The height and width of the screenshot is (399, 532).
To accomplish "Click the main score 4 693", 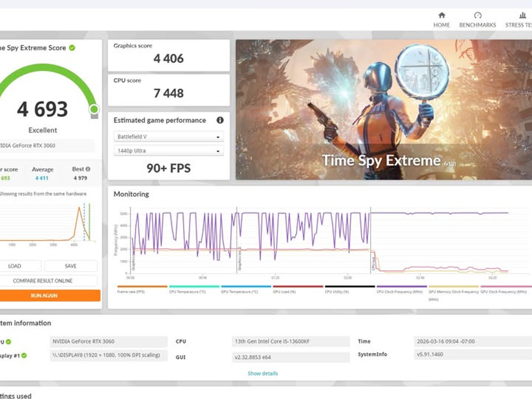I will coord(43,109).
